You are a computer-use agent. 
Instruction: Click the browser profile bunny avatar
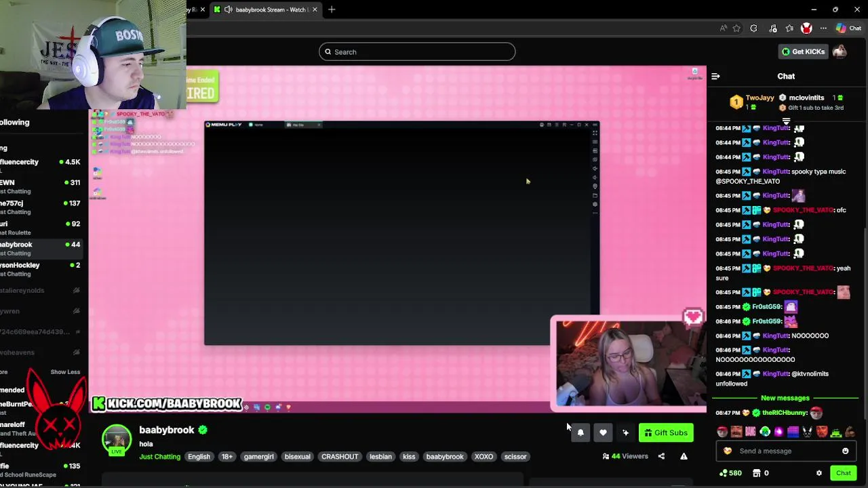[806, 28]
